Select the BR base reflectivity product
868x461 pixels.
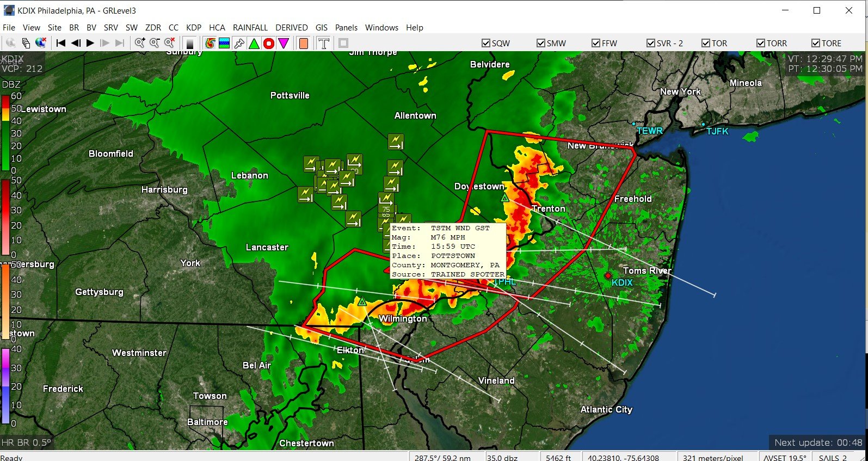coord(74,27)
